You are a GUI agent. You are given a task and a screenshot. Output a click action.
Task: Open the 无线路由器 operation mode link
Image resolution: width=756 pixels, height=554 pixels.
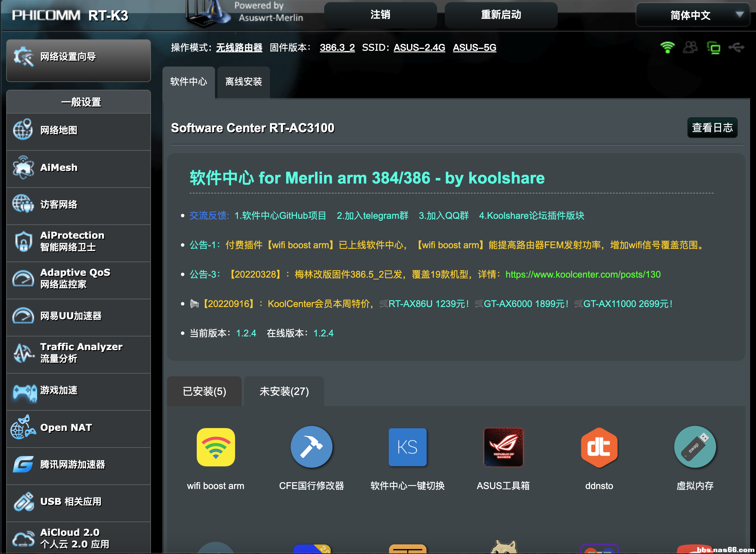pyautogui.click(x=239, y=48)
